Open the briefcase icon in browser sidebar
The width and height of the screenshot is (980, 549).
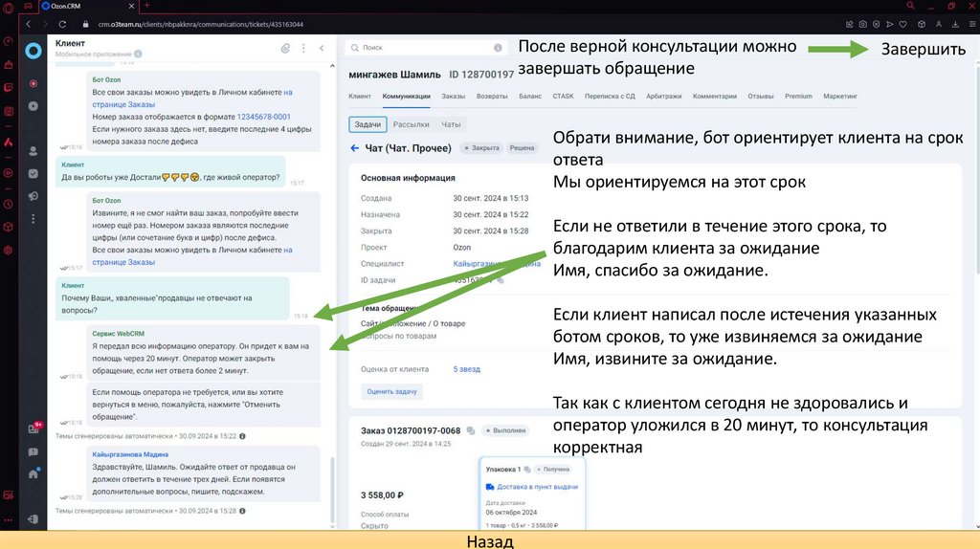[x=8, y=64]
